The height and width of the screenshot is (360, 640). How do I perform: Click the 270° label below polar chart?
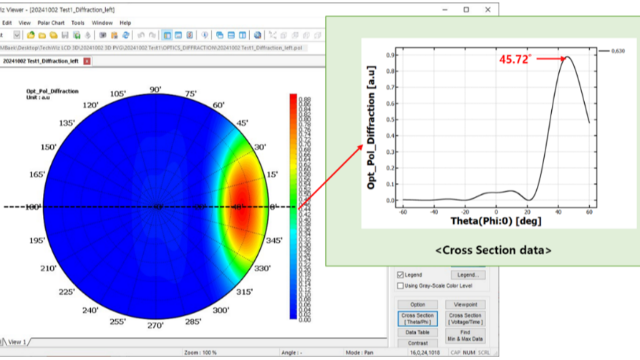point(155,325)
